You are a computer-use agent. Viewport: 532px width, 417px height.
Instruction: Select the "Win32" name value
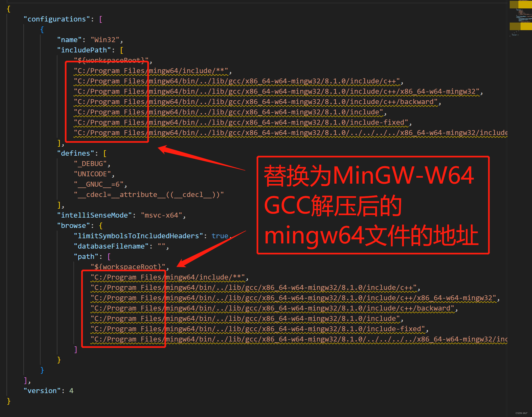coord(105,39)
